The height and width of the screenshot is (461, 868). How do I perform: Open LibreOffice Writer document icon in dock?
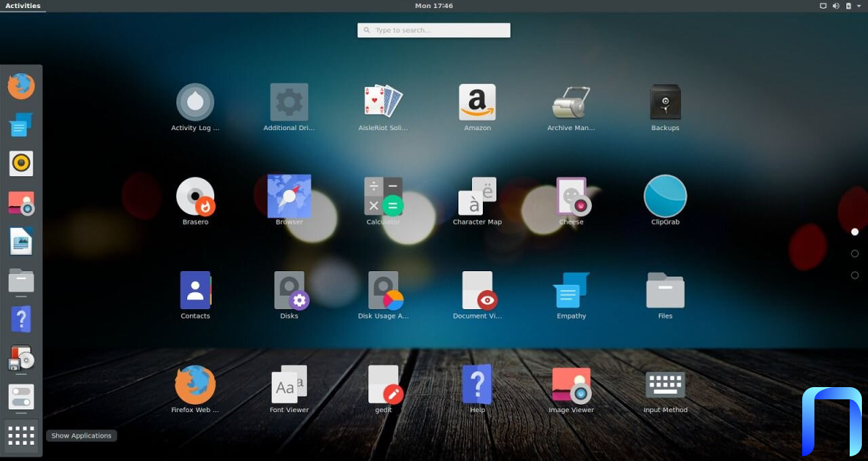[21, 241]
